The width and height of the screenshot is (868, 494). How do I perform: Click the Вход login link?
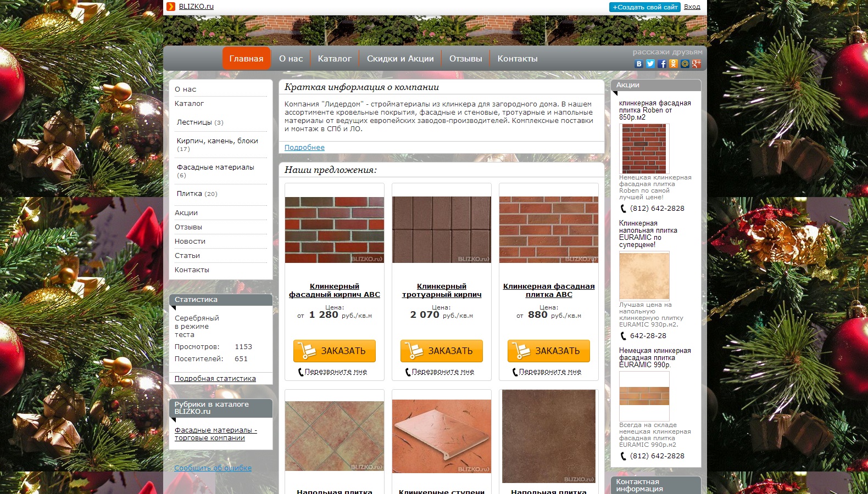click(x=692, y=7)
